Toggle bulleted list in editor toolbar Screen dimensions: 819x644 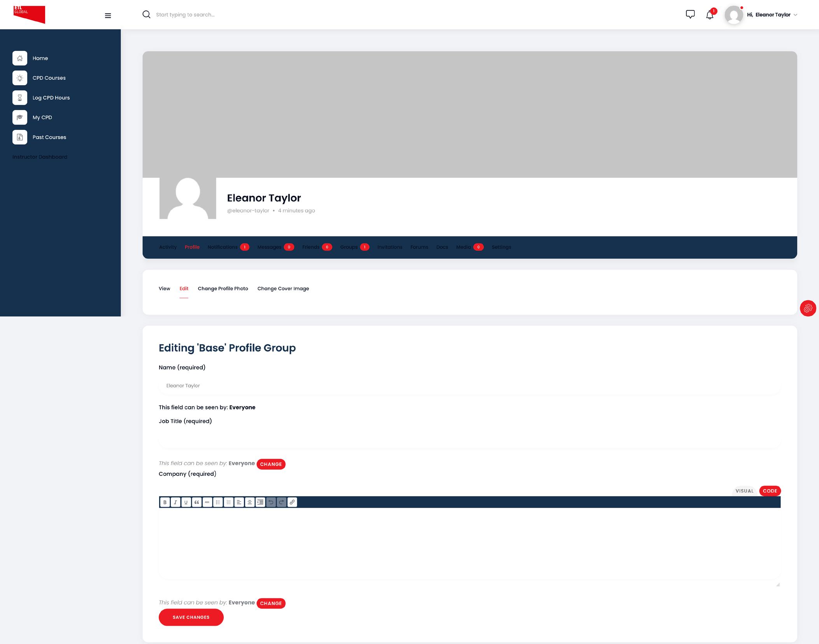tap(218, 502)
